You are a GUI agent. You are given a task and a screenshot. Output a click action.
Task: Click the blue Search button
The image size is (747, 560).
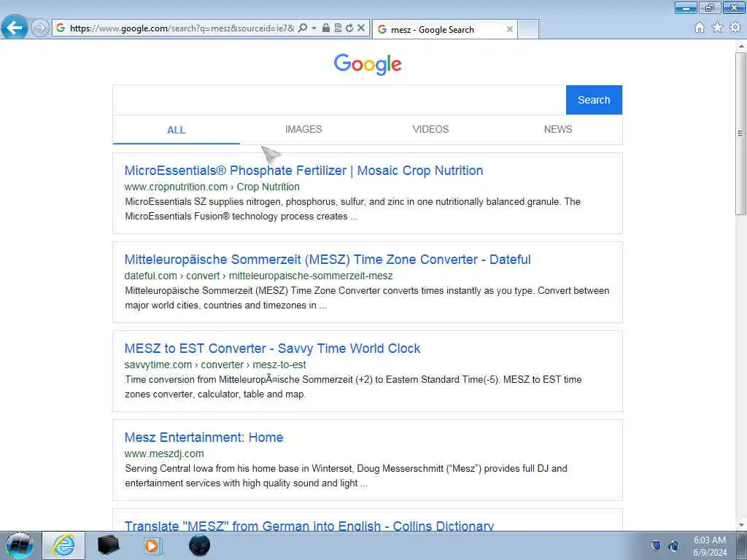(x=594, y=100)
